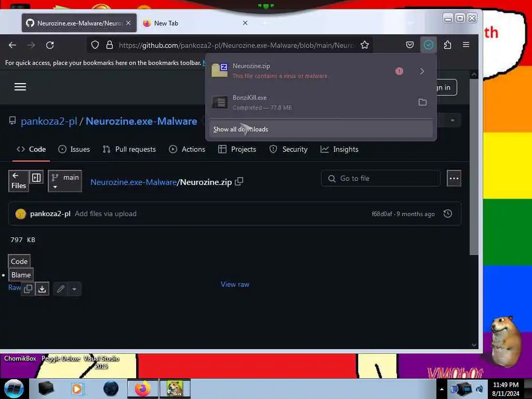Open the Security tab
Screen dimensions: 532x399
pos(288,149)
